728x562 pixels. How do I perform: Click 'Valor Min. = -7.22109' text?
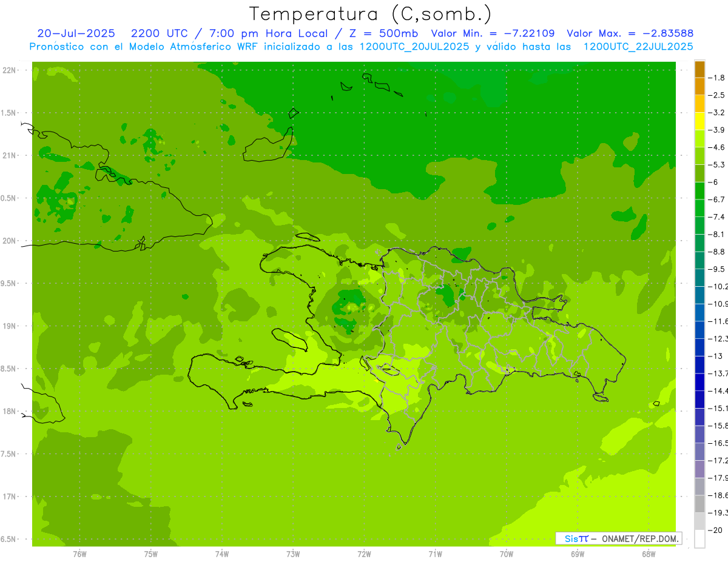click(x=492, y=33)
